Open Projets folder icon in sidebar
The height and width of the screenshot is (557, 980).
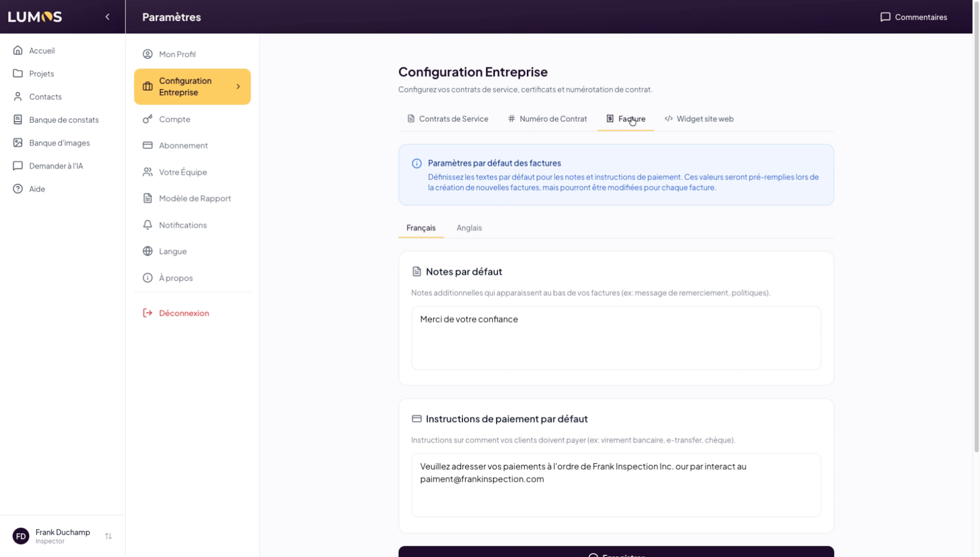click(x=18, y=74)
